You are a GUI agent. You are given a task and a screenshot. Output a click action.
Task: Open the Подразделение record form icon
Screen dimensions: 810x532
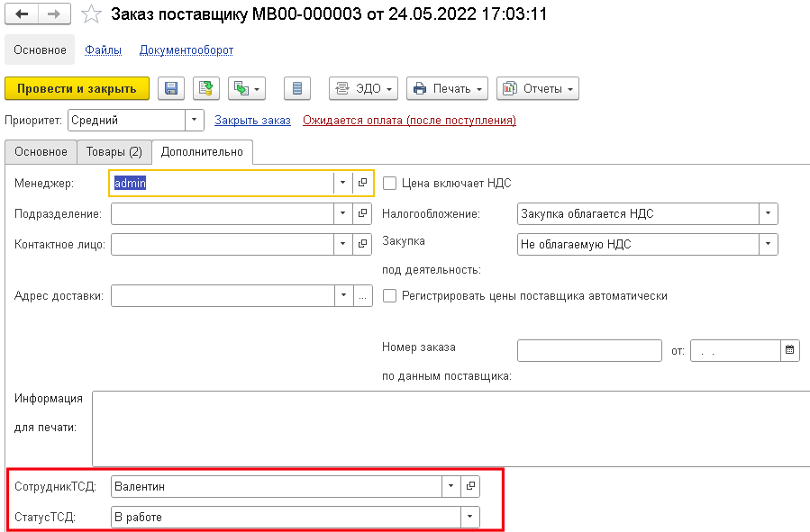tap(362, 213)
